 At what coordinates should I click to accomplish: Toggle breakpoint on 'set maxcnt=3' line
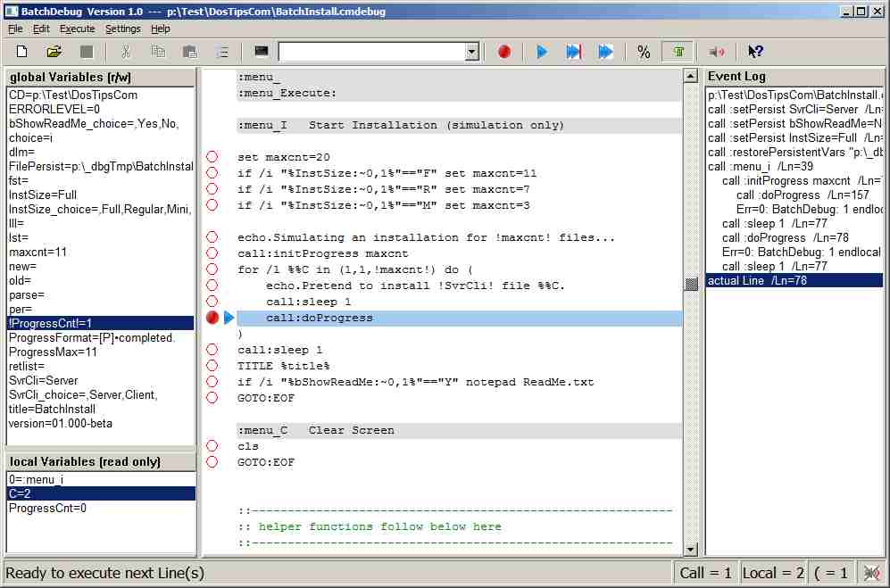(212, 204)
